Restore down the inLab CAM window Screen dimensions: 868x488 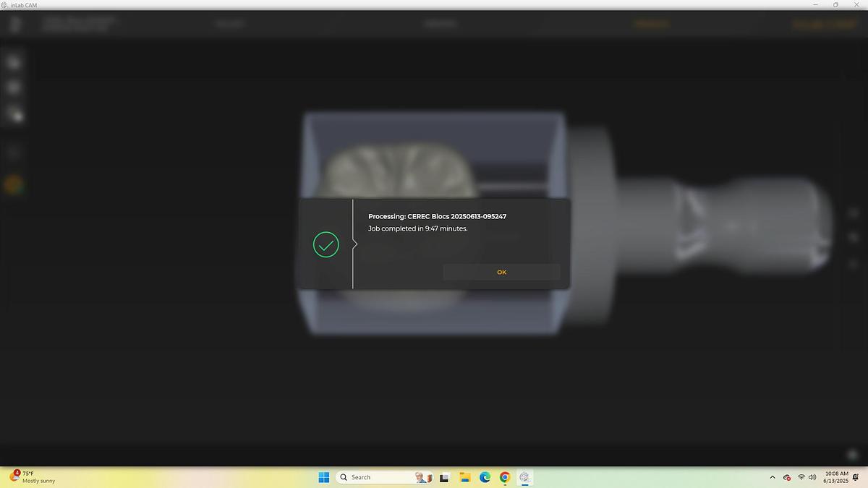click(835, 5)
